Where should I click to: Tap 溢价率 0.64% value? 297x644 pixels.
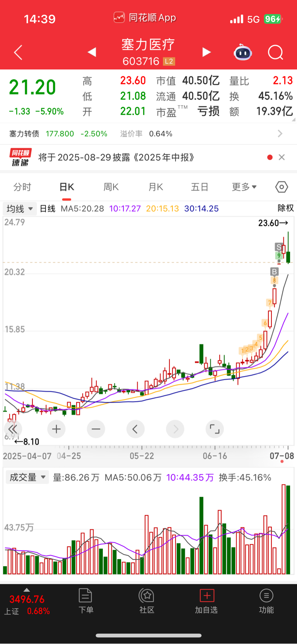click(x=160, y=134)
